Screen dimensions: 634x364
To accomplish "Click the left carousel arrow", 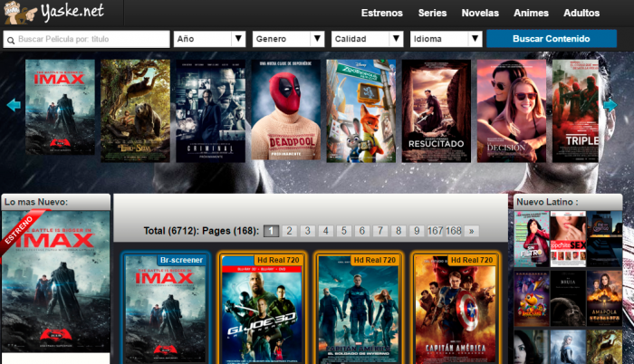I will 14,105.
